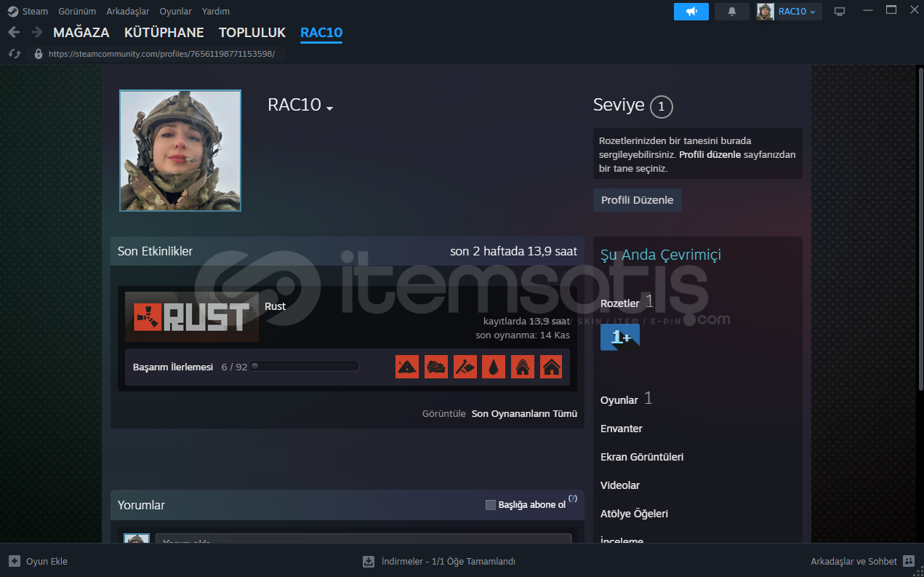The height and width of the screenshot is (577, 924).
Task: Click the Steam logo menu
Action: 28,11
